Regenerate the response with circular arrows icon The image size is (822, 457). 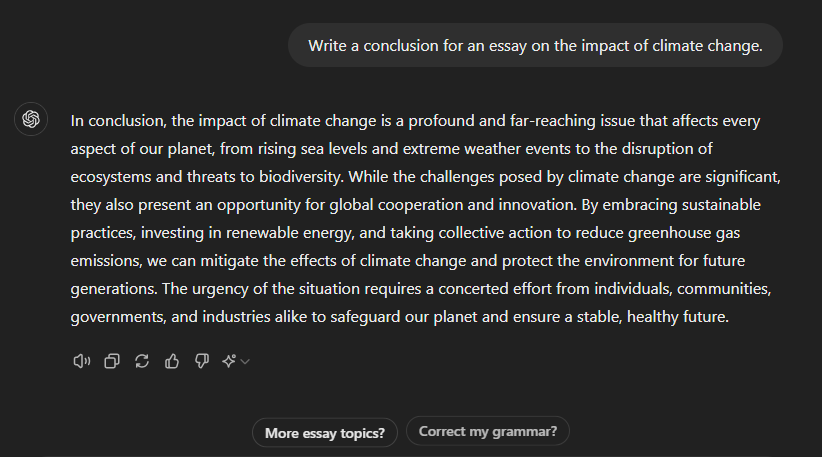point(142,361)
